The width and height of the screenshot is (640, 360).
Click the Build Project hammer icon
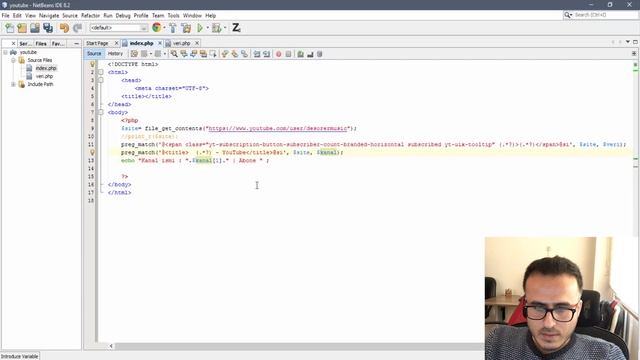click(x=173, y=28)
